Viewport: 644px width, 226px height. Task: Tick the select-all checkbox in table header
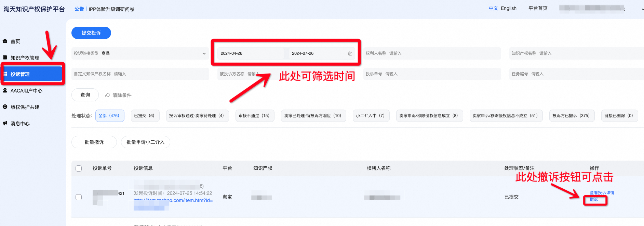(x=79, y=168)
